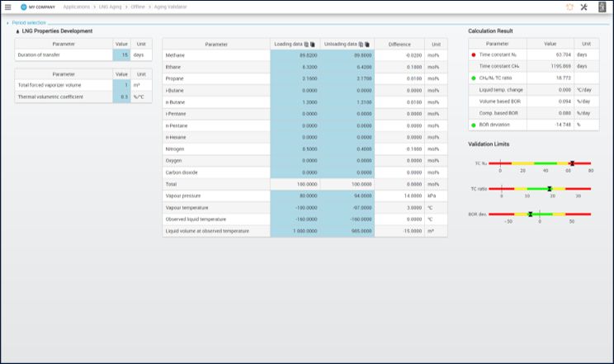Edit the n-Butane loading data value
Screen dimensions: 614x364
coord(295,102)
